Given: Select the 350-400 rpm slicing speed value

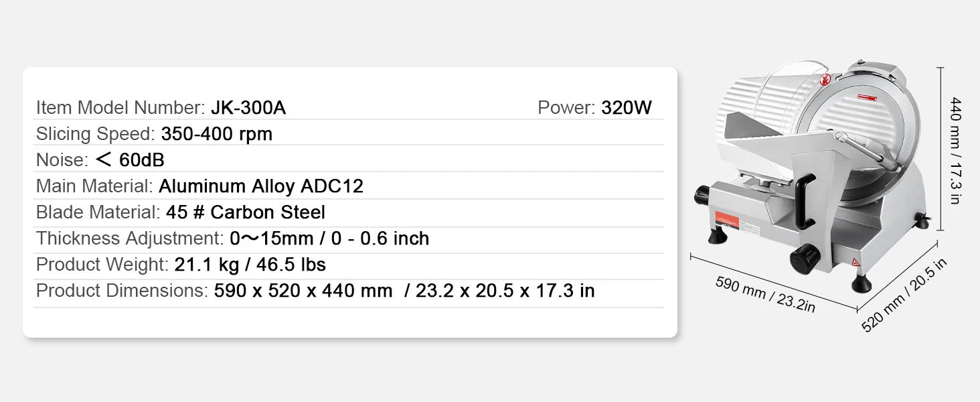Looking at the screenshot, I should click(217, 134).
